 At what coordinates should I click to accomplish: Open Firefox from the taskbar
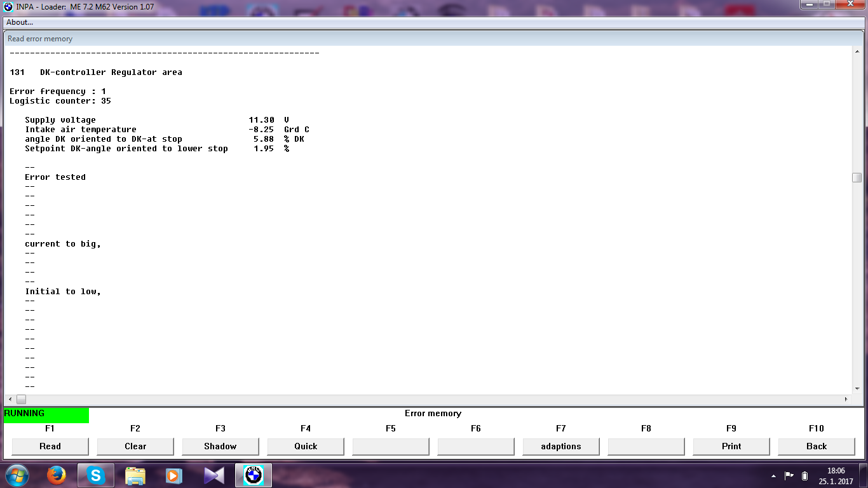point(57,475)
